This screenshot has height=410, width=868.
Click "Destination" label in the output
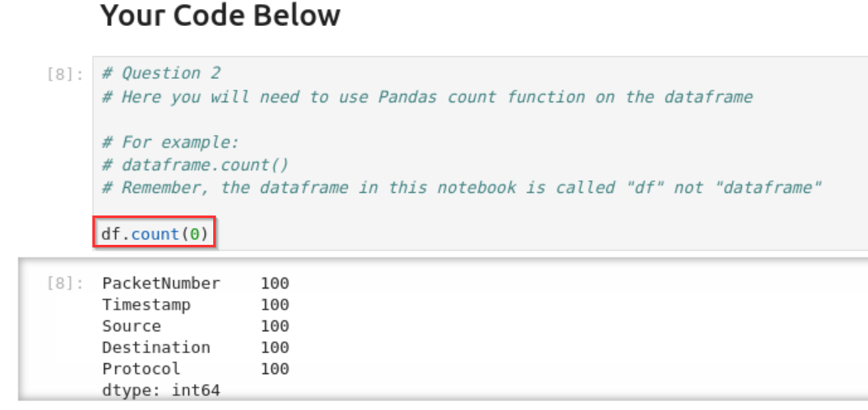point(156,347)
